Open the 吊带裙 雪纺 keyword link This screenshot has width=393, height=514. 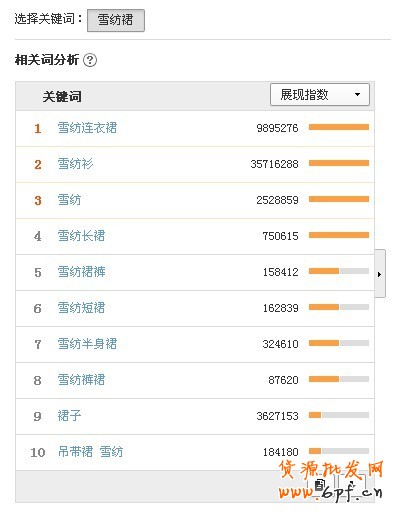tap(90, 452)
